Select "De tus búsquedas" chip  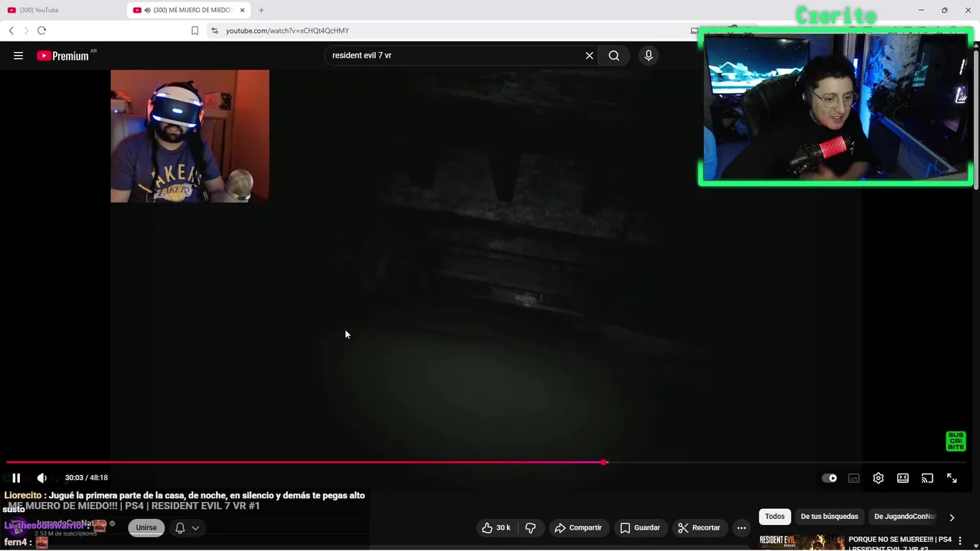[x=829, y=517]
